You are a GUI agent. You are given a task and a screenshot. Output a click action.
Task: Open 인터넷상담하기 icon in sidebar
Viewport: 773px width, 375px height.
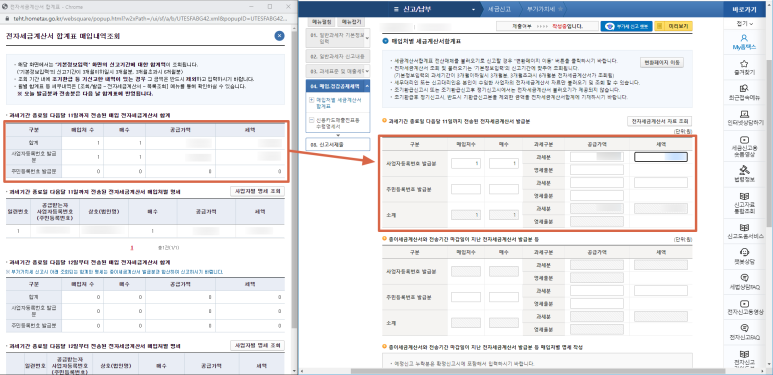[x=744, y=117]
